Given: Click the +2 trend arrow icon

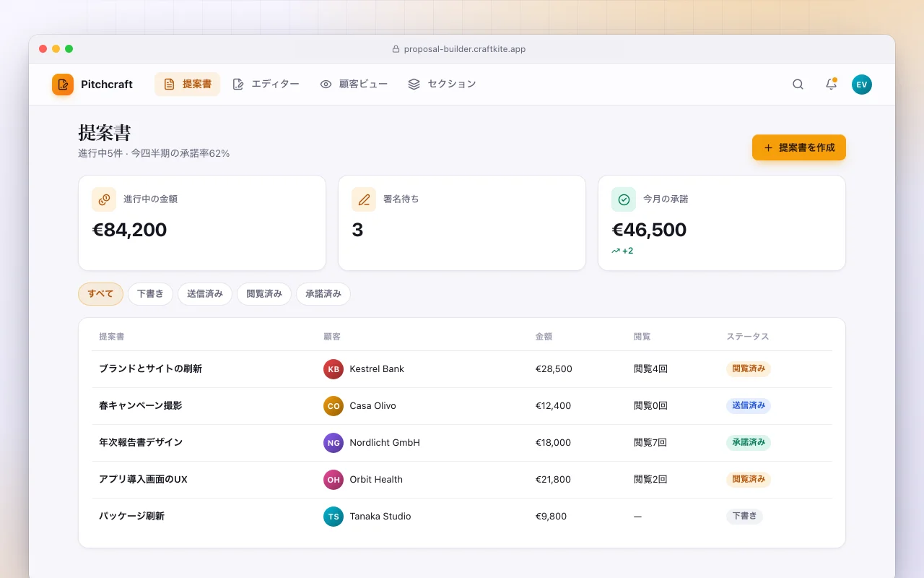Looking at the screenshot, I should tap(616, 251).
